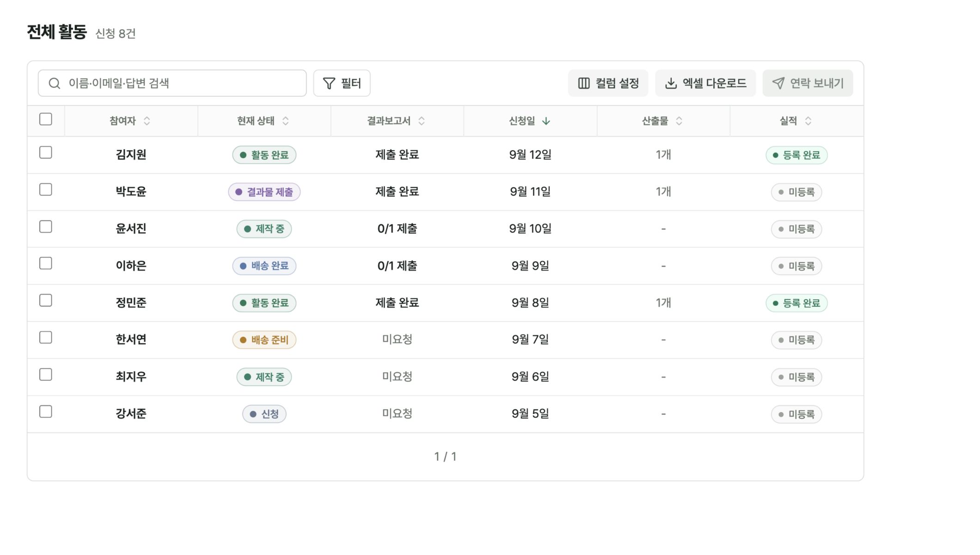The height and width of the screenshot is (555, 980).
Task: Click the 9월 5일 date cell
Action: (530, 413)
